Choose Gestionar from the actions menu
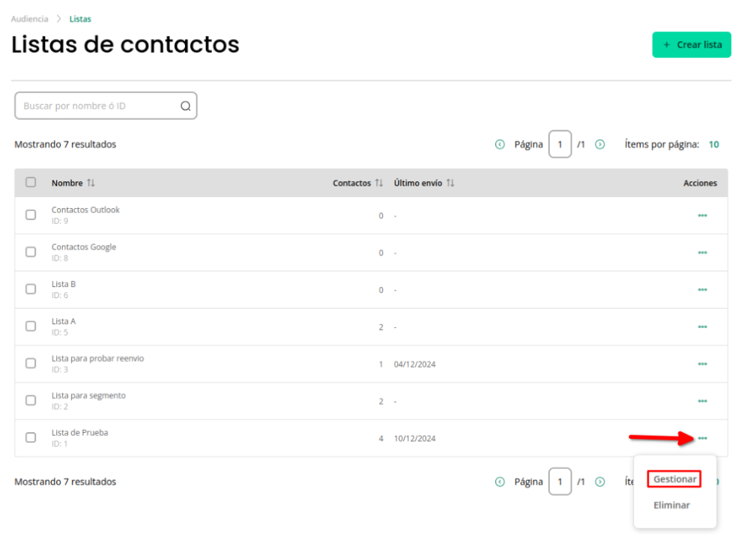Image resolution: width=756 pixels, height=543 pixels. 674,479
